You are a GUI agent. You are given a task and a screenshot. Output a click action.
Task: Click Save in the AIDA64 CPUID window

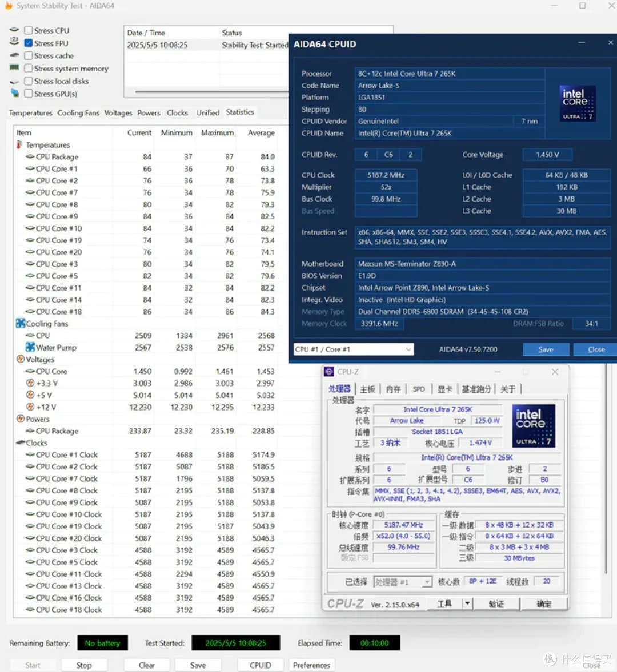[546, 349]
